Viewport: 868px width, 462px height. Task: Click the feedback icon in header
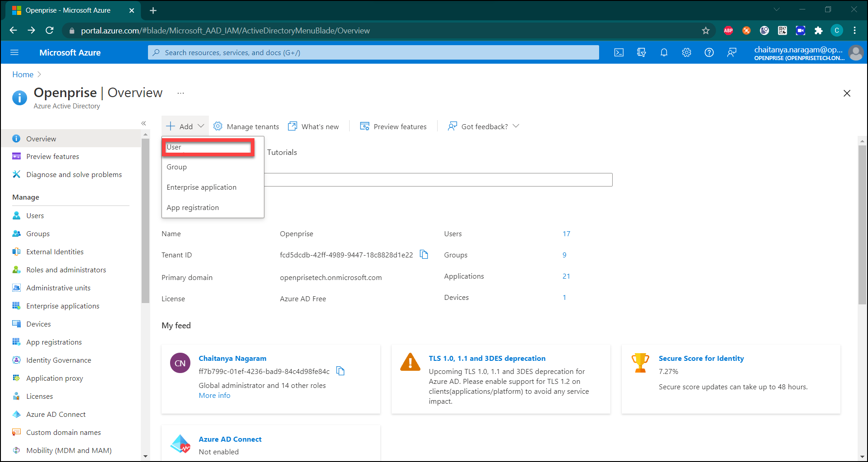(732, 52)
